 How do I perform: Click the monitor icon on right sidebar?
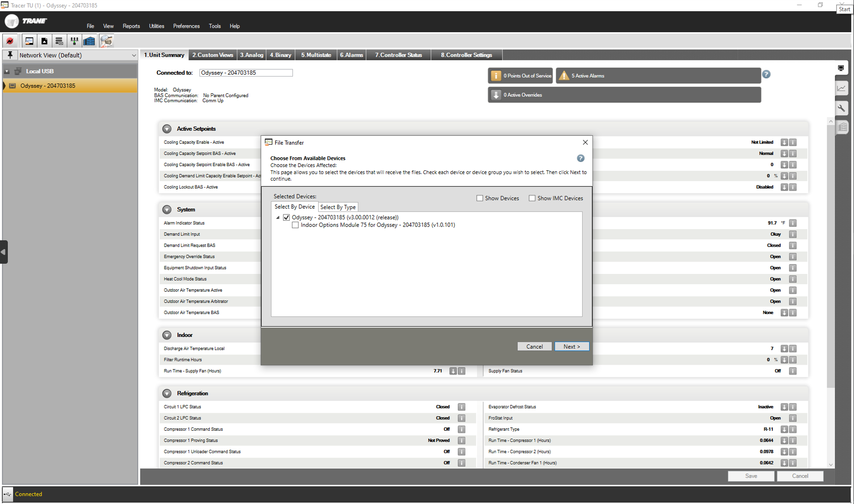coord(841,68)
